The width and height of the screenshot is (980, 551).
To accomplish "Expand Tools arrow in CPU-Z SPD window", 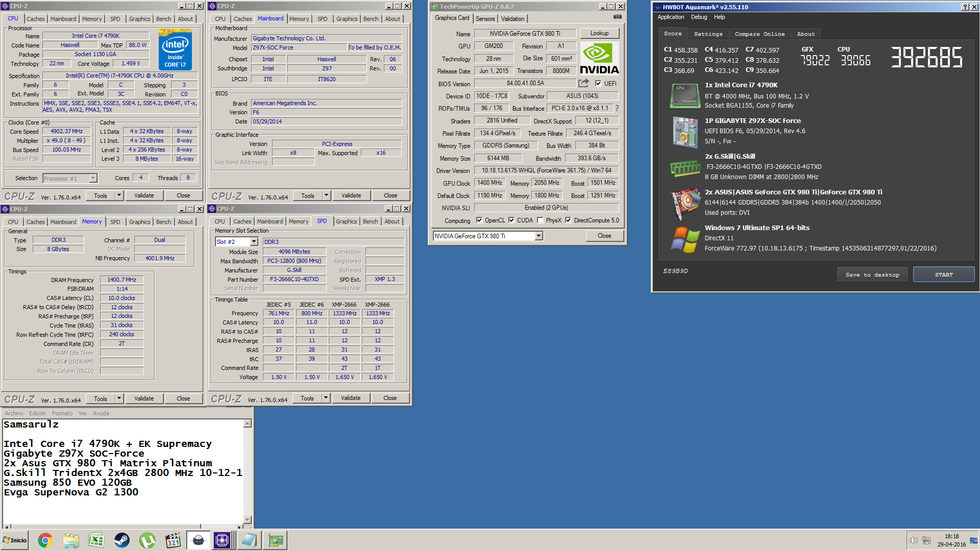I will (x=326, y=398).
